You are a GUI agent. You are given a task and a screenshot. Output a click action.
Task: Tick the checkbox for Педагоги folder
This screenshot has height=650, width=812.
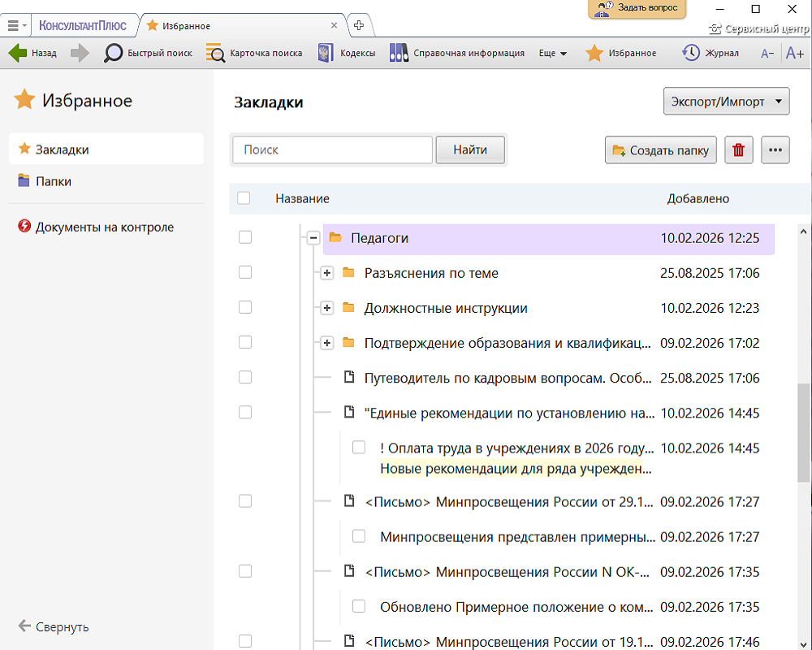pyautogui.click(x=245, y=237)
